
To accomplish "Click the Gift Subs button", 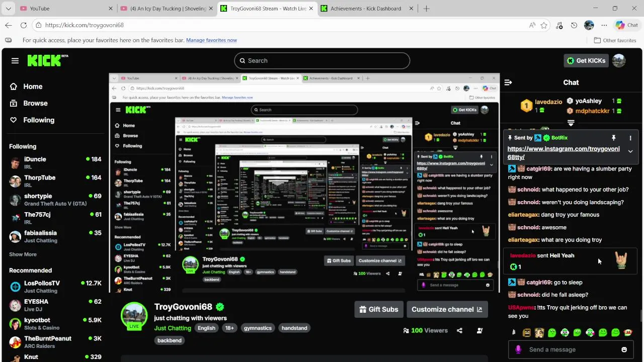I will tap(379, 309).
